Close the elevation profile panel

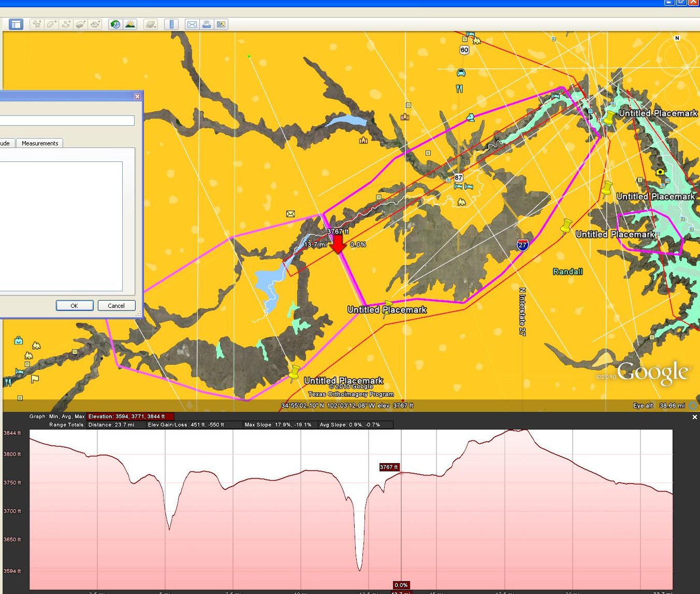point(694,417)
